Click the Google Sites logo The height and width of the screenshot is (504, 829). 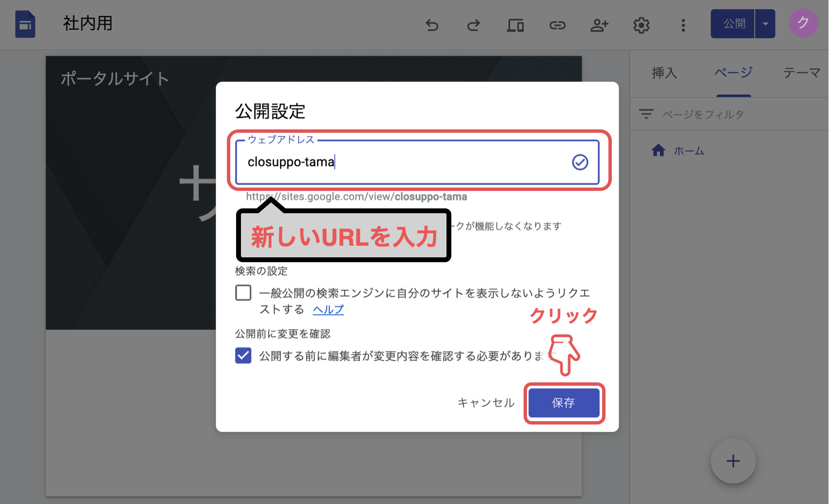click(25, 24)
